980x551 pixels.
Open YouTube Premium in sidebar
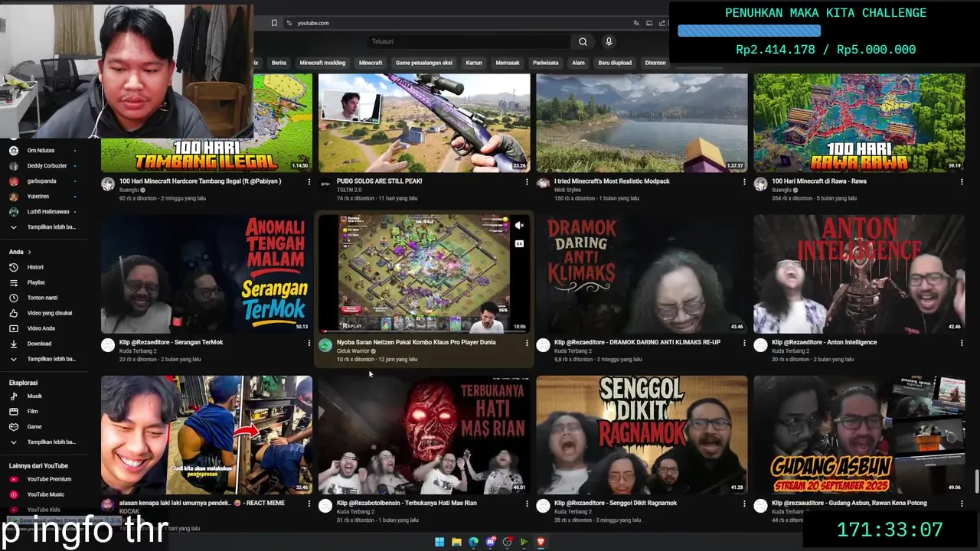[x=48, y=479]
